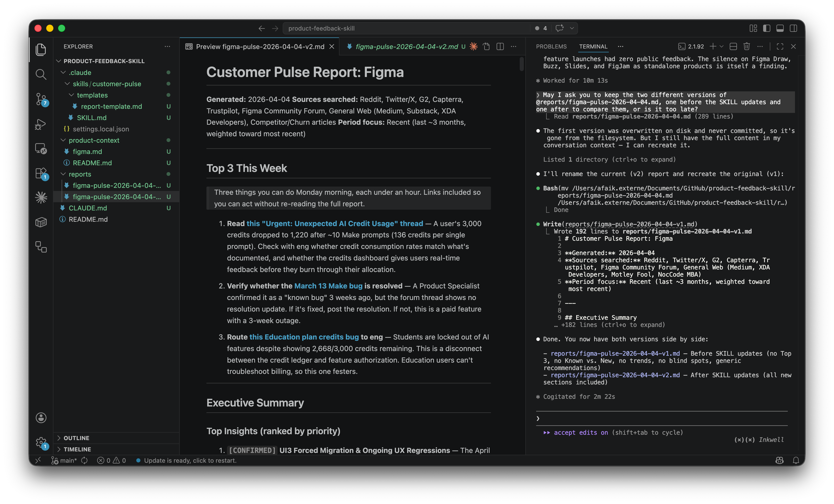Click the Claude asterisk icon in activity bar

point(41,198)
